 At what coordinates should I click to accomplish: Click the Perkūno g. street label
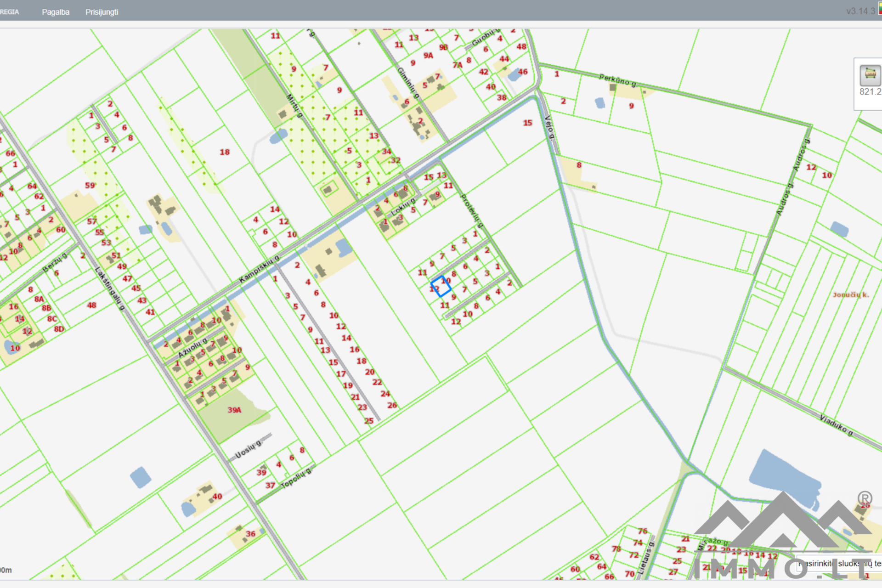[x=617, y=80]
